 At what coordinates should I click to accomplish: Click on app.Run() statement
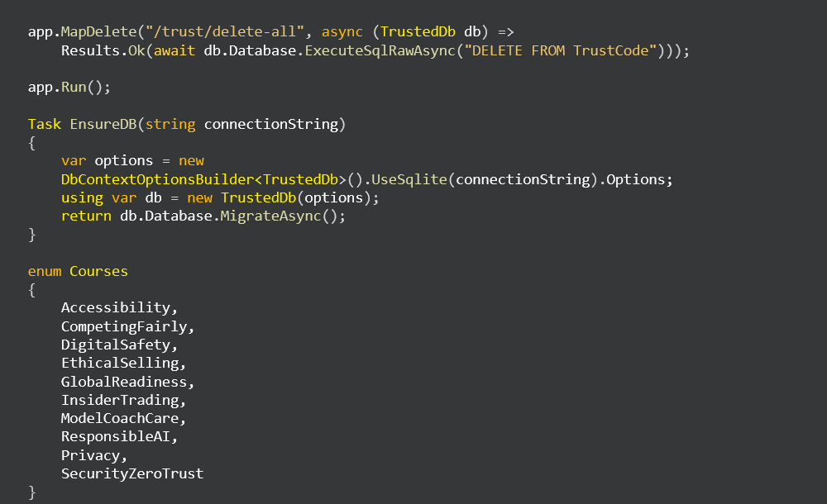click(69, 87)
